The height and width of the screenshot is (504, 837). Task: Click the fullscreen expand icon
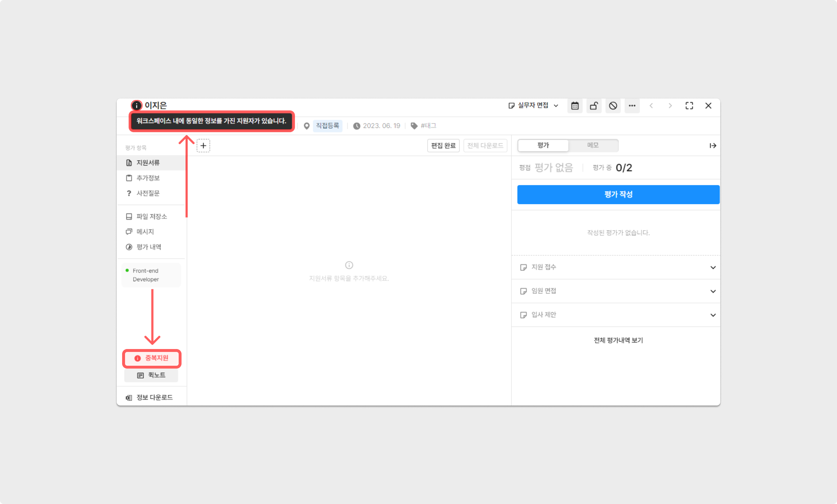pos(689,106)
